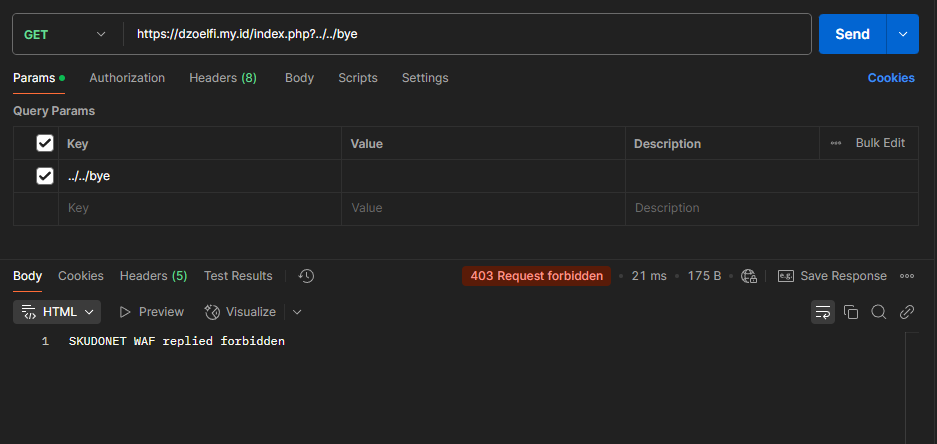
Task: Open the HTML format dropdown
Action: tap(57, 312)
